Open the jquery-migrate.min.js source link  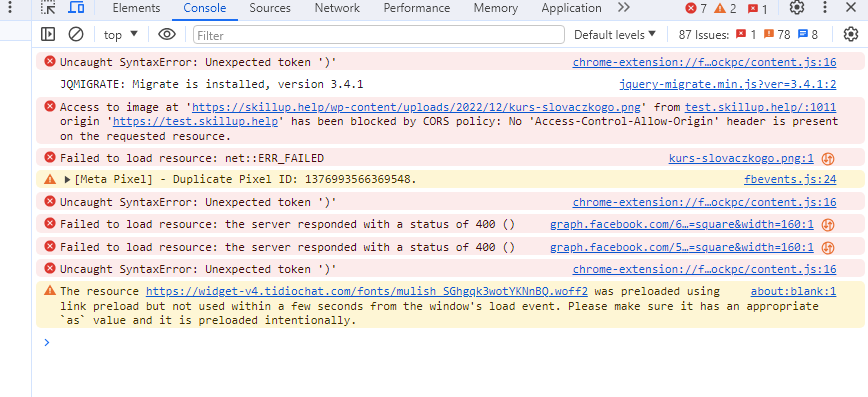coord(727,85)
